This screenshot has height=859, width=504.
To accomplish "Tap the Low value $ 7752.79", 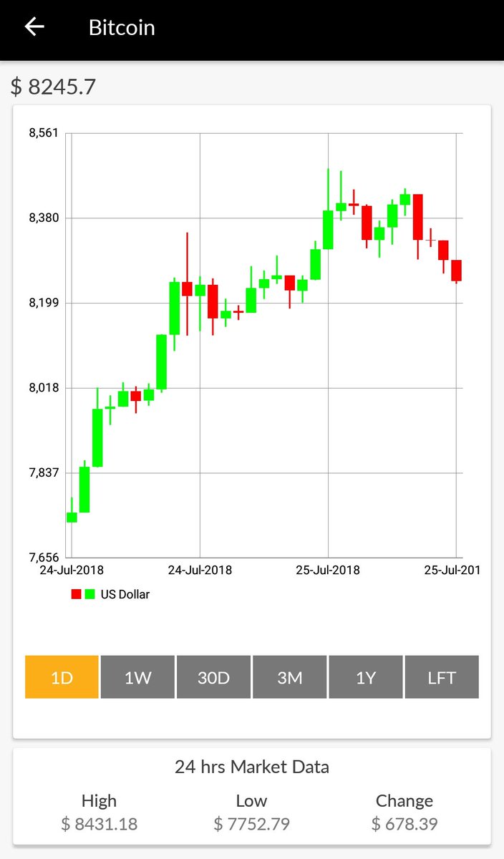I will [x=252, y=824].
